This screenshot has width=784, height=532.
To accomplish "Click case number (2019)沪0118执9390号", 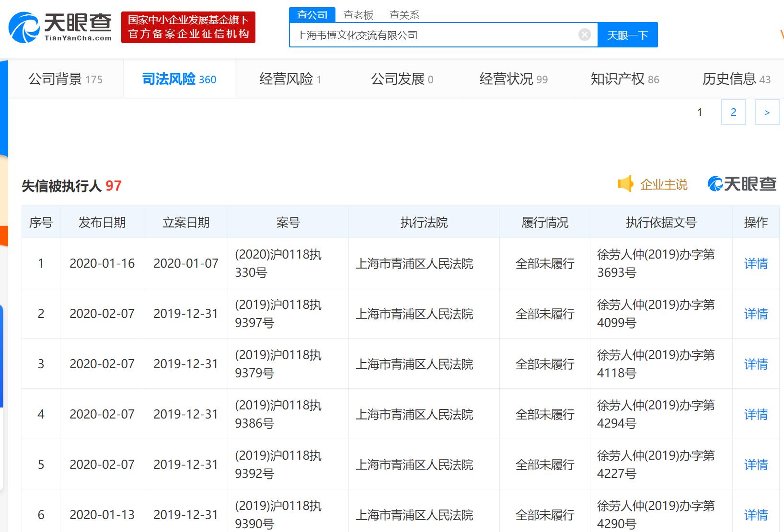I will point(278,515).
